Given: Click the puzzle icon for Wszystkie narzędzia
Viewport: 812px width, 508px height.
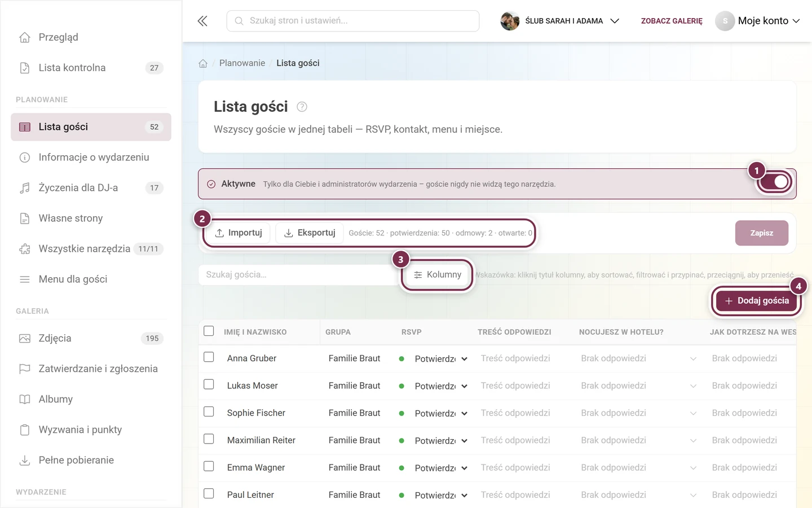Looking at the screenshot, I should (x=25, y=249).
